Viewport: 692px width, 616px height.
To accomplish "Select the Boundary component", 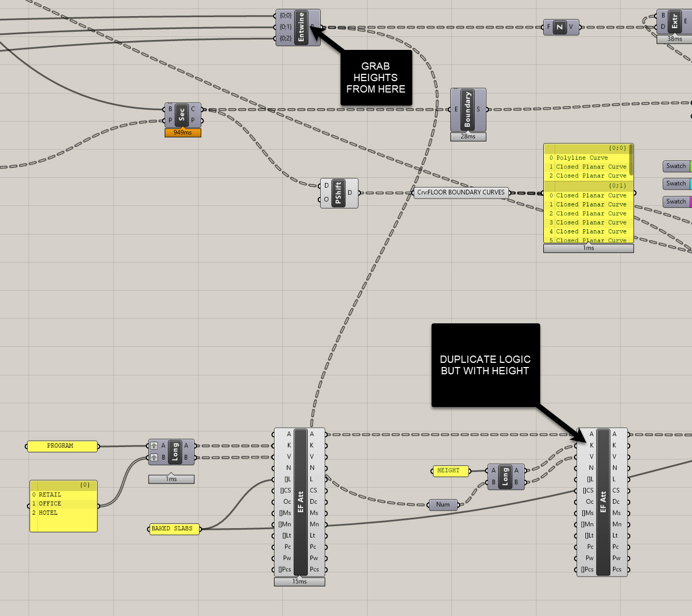I will [467, 109].
